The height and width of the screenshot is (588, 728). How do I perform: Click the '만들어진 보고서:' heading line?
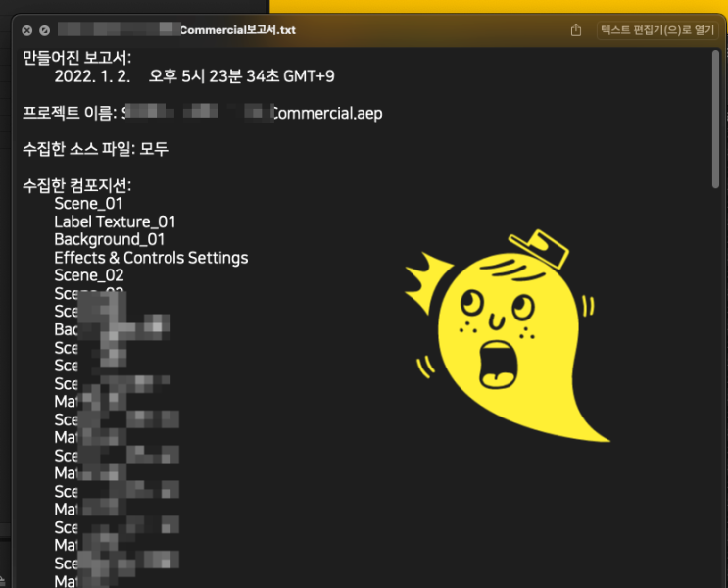77,58
